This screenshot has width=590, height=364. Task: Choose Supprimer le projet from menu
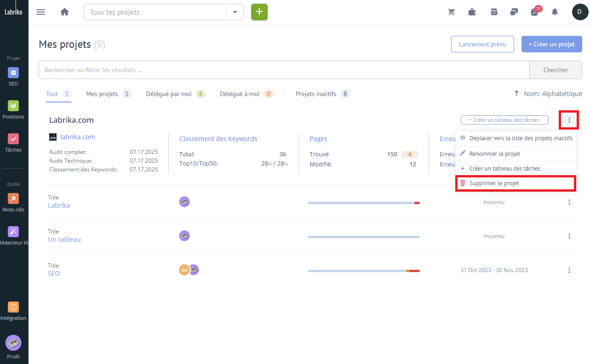pyautogui.click(x=516, y=183)
